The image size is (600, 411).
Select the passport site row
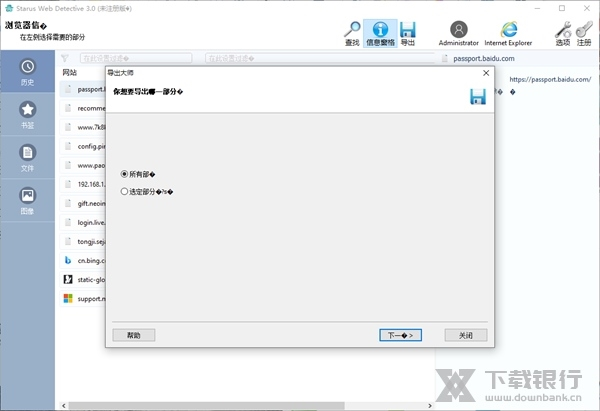[83, 89]
